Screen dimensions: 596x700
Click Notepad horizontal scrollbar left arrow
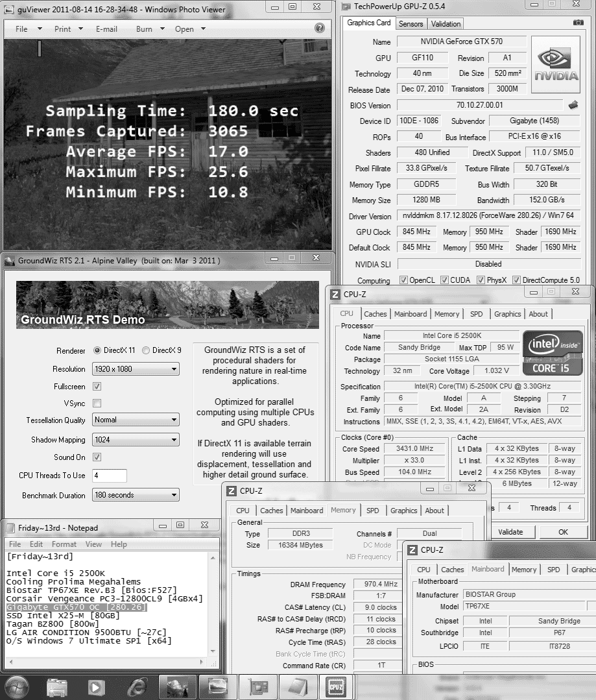pyautogui.click(x=10, y=662)
